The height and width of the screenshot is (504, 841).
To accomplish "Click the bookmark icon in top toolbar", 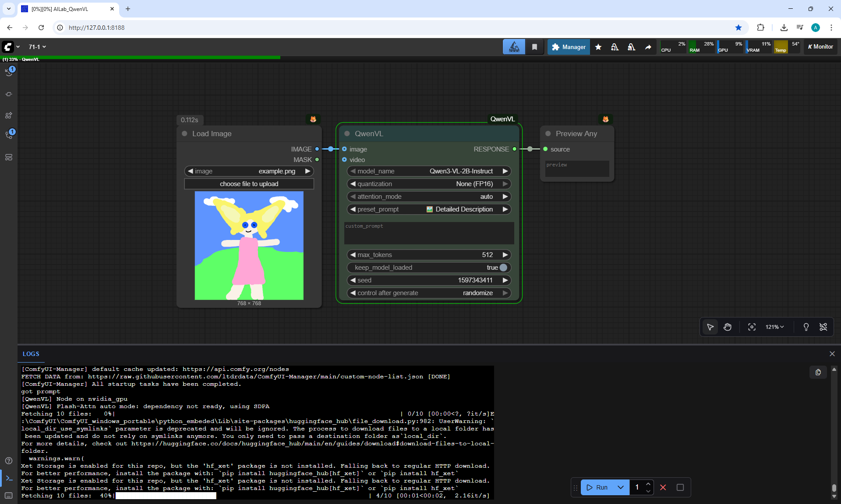I will coord(534,47).
